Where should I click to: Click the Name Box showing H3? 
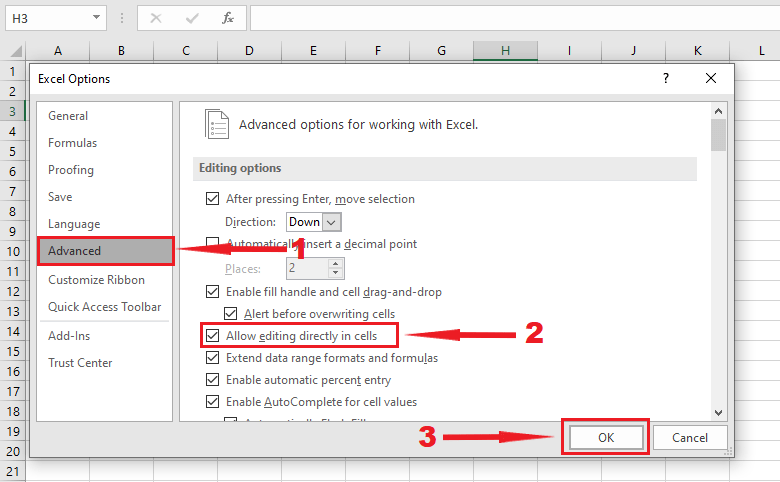tap(47, 18)
